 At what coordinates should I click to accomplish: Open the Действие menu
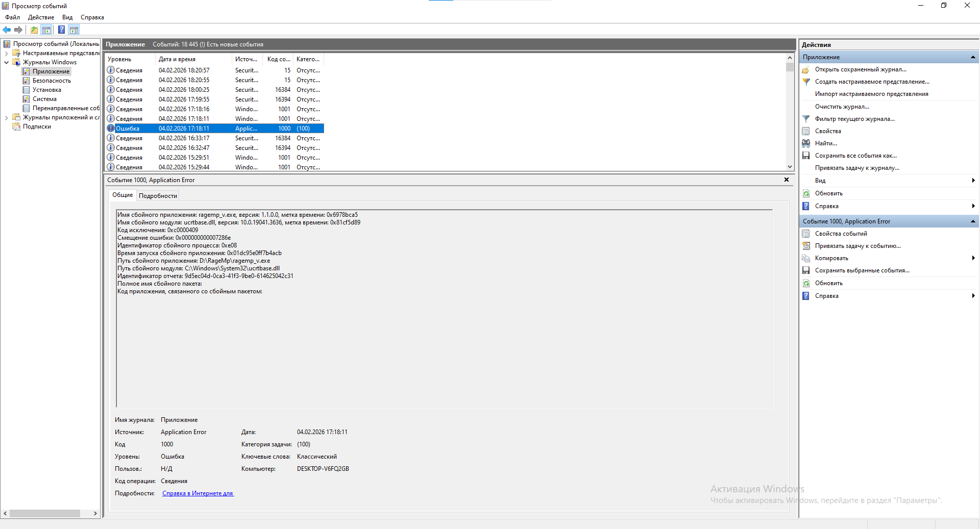coord(41,17)
